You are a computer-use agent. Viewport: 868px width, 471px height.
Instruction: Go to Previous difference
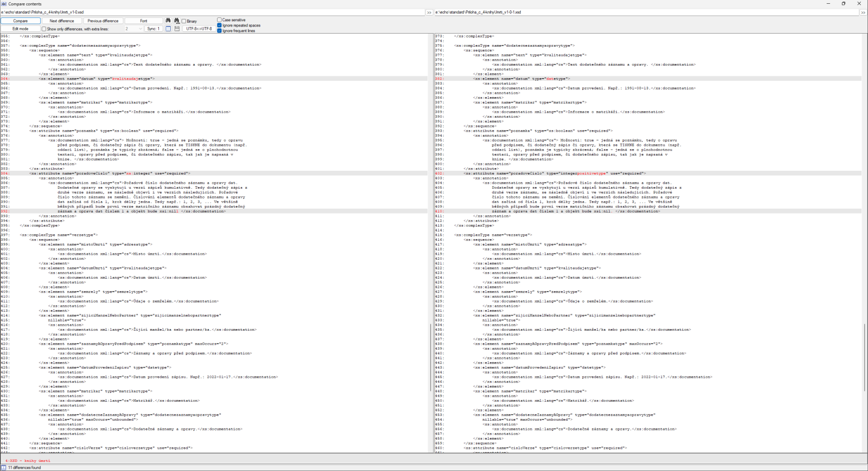pos(103,21)
